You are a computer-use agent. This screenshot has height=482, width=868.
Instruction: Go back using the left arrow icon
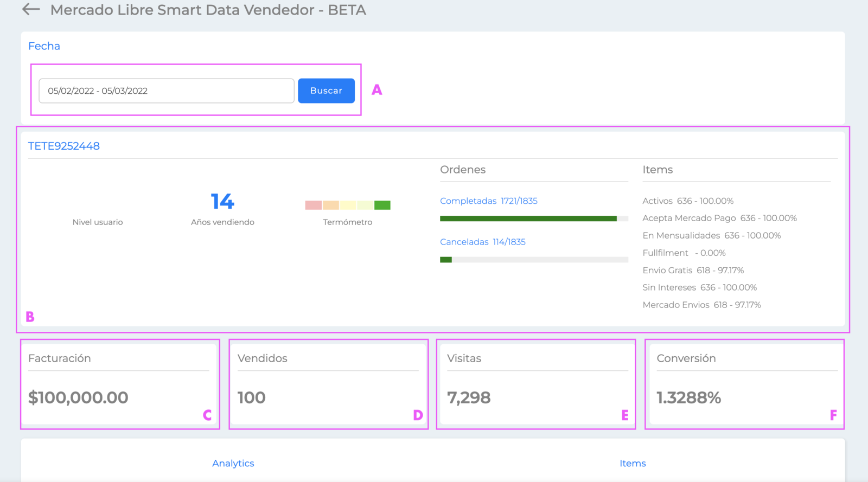coord(31,9)
